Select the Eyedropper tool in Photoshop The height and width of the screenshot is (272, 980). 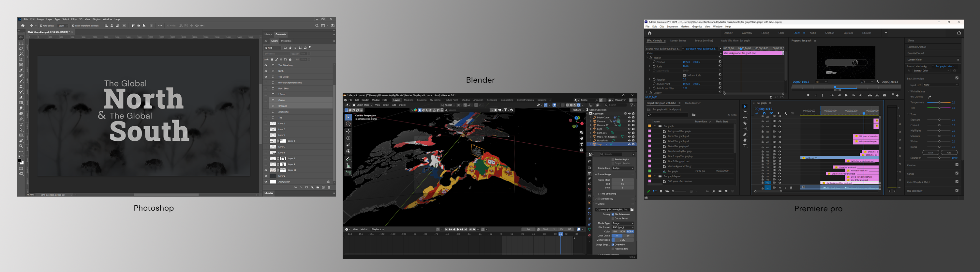click(x=21, y=70)
